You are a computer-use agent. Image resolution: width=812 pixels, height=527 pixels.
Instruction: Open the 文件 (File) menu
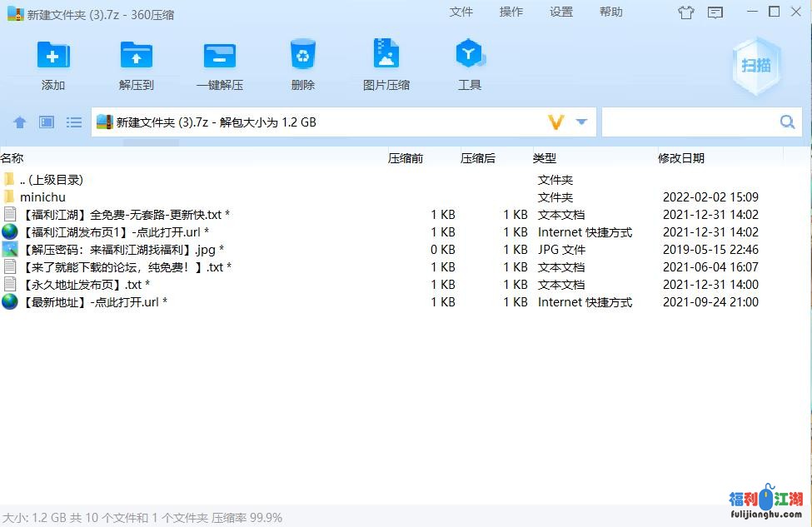(461, 12)
